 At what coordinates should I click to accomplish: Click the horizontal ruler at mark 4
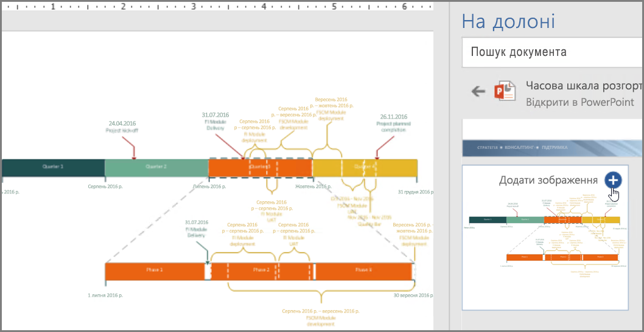point(264,7)
